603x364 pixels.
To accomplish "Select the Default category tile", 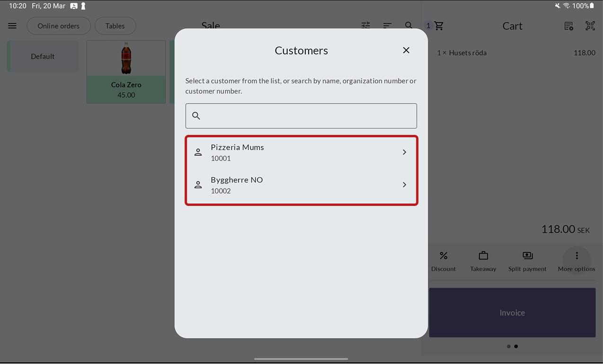I will click(x=43, y=56).
